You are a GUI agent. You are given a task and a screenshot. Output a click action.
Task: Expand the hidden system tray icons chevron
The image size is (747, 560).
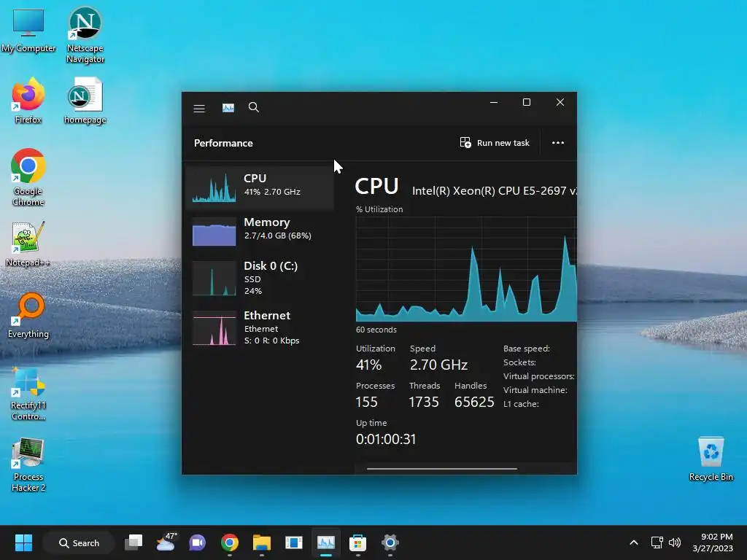[634, 542]
